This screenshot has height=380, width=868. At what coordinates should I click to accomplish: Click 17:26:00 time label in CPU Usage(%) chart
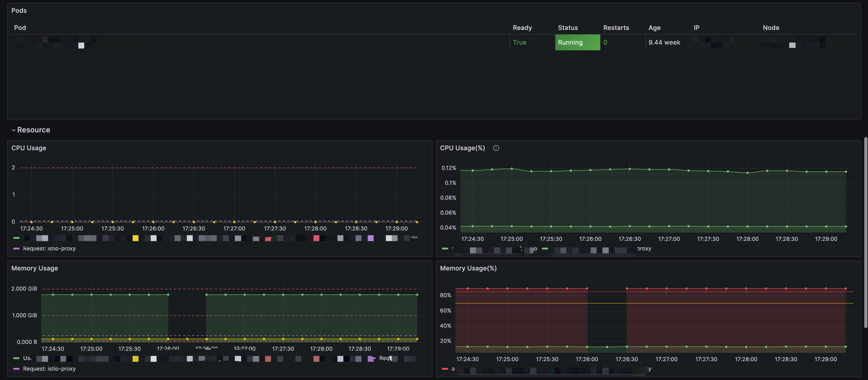click(x=590, y=239)
